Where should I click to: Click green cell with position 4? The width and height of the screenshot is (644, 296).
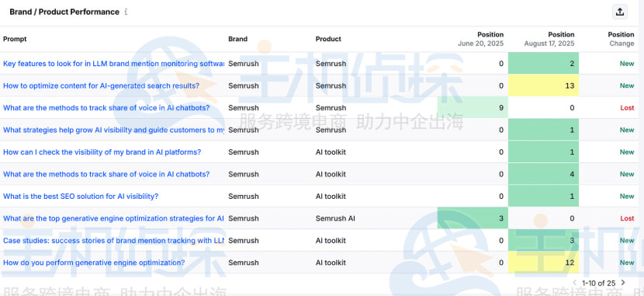pyautogui.click(x=543, y=174)
